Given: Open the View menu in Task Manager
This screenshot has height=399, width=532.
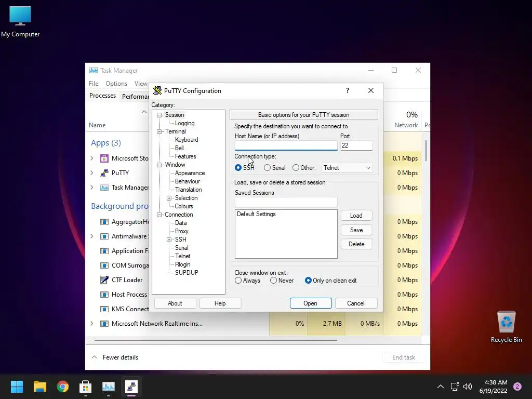Looking at the screenshot, I should [141, 84].
